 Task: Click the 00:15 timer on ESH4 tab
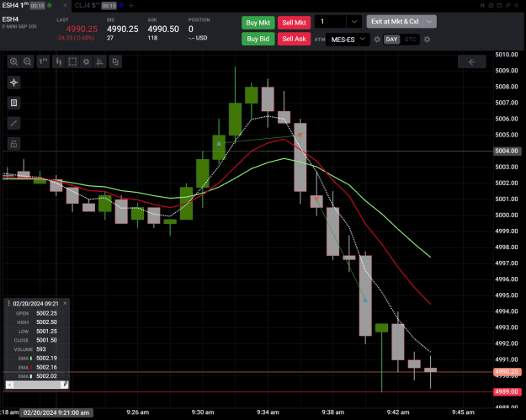pyautogui.click(x=37, y=6)
